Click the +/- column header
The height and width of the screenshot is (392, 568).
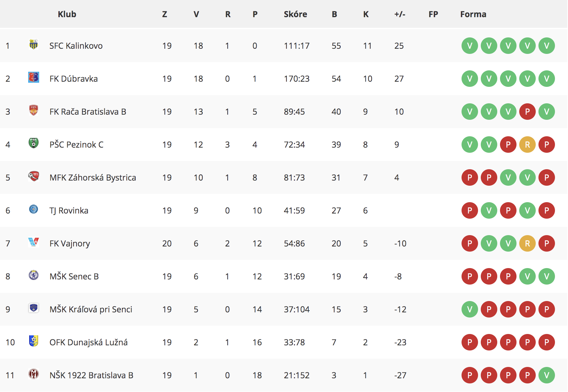[400, 14]
